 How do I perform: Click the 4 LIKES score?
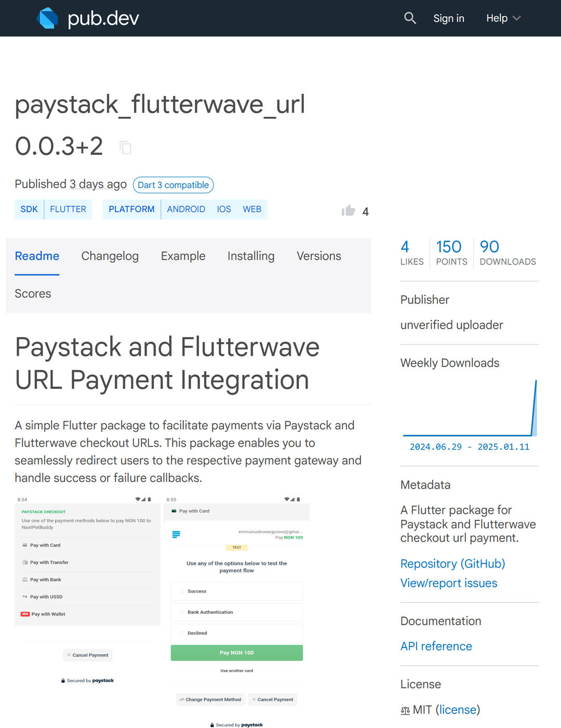pyautogui.click(x=412, y=253)
